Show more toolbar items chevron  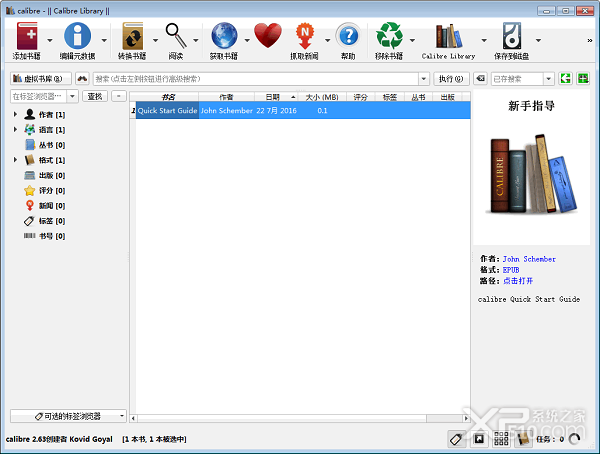(590, 40)
